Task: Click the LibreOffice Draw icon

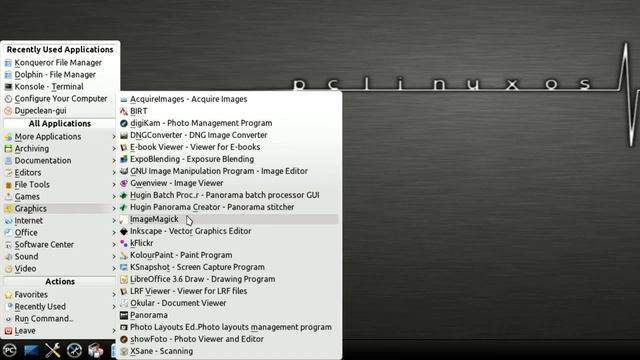Action: click(x=124, y=280)
